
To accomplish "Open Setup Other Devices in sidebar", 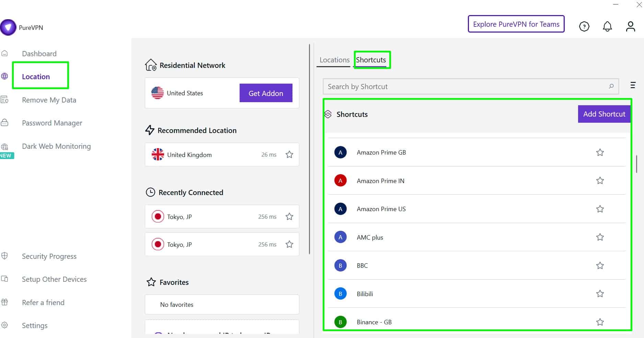I will tap(54, 279).
